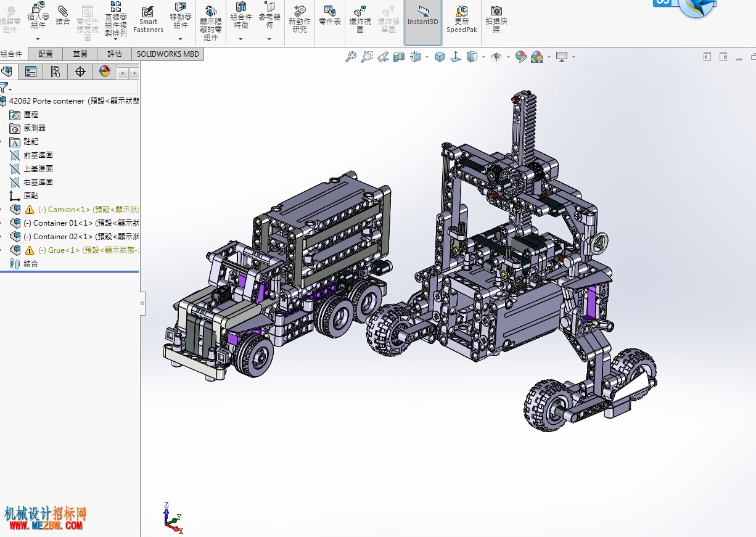The height and width of the screenshot is (537, 756).
Task: Click the Insert Components (插入零組件) icon
Action: pos(38,17)
